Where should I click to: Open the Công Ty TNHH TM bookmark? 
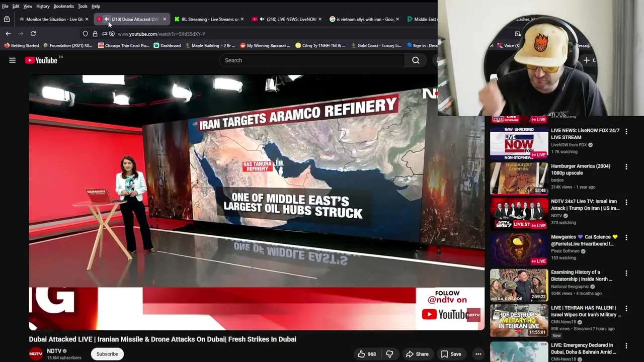click(x=320, y=46)
